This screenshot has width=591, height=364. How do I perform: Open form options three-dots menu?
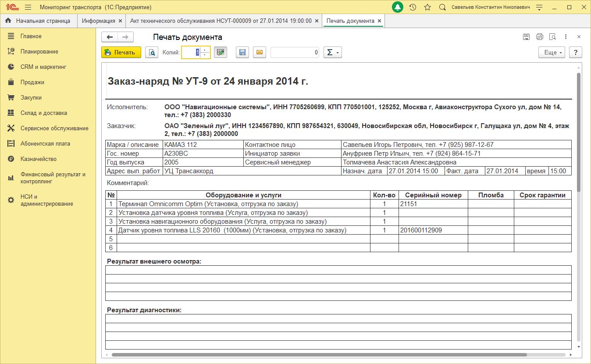click(x=566, y=37)
